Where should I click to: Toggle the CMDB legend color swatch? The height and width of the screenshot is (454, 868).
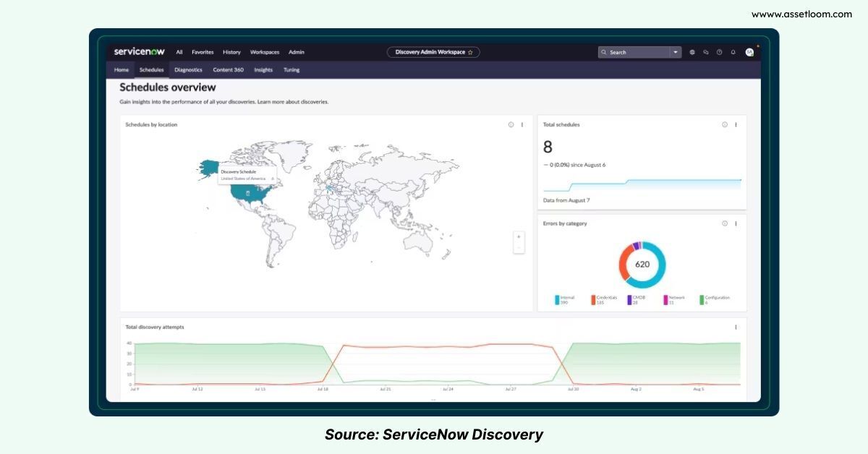tap(629, 300)
